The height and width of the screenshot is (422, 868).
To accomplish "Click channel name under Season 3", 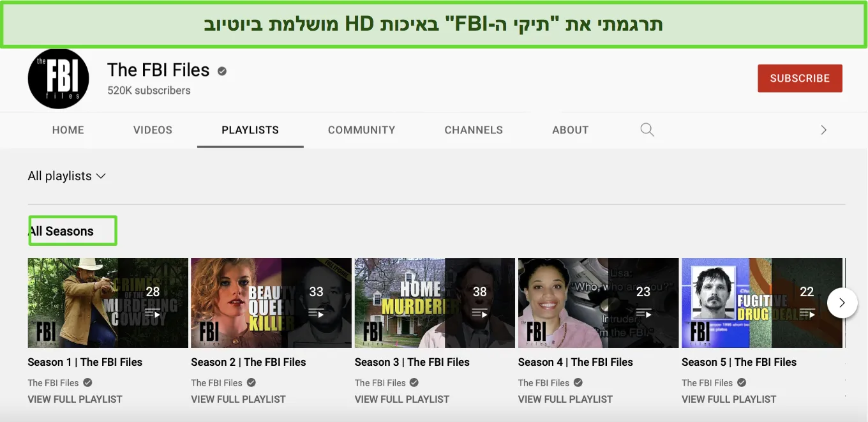I will (380, 383).
